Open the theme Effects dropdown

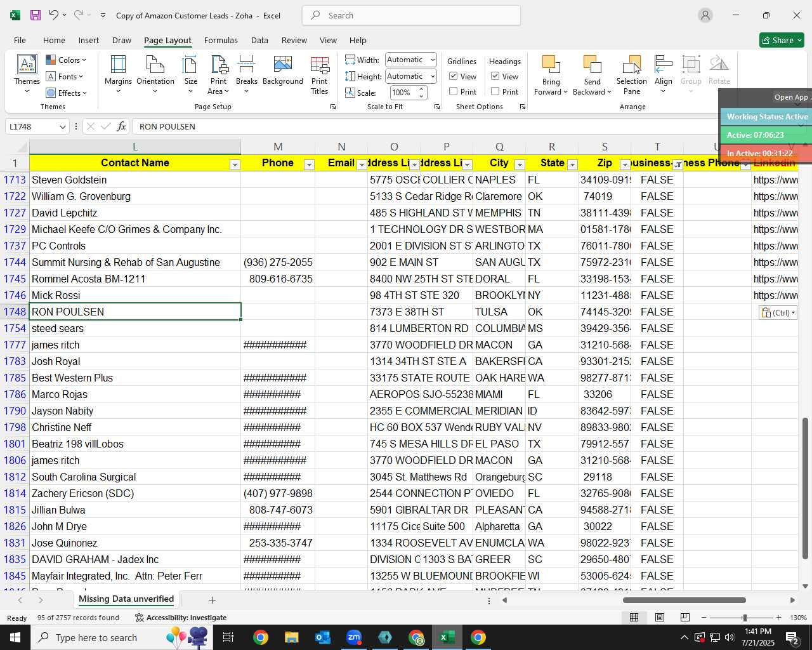[66, 93]
